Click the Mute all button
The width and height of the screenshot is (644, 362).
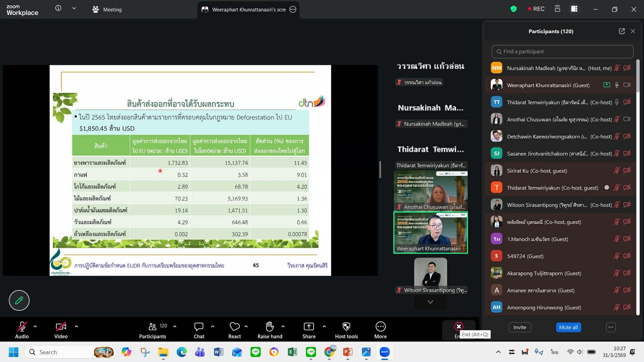click(568, 327)
